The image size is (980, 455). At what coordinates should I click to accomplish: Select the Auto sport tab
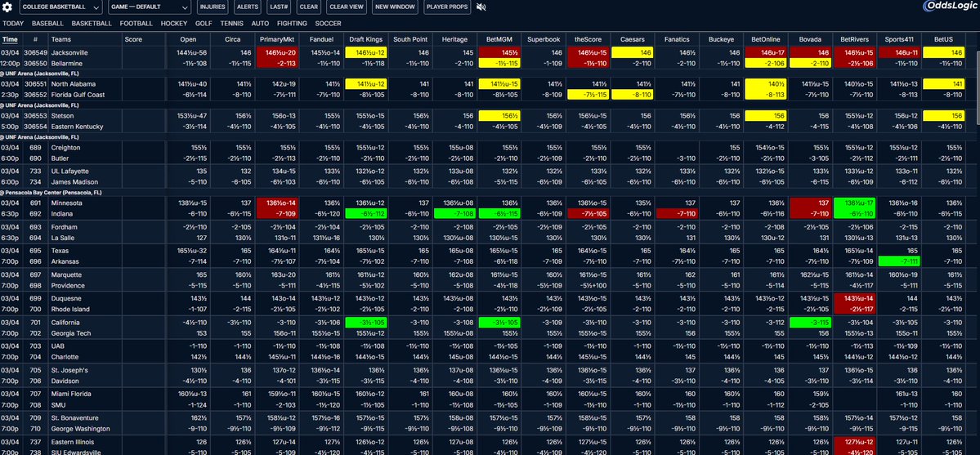[260, 24]
